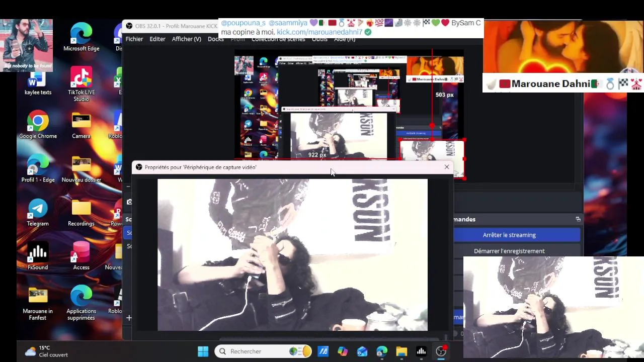Screen dimensions: 644x362
Task: Click the Windows Start button
Action: click(x=203, y=351)
